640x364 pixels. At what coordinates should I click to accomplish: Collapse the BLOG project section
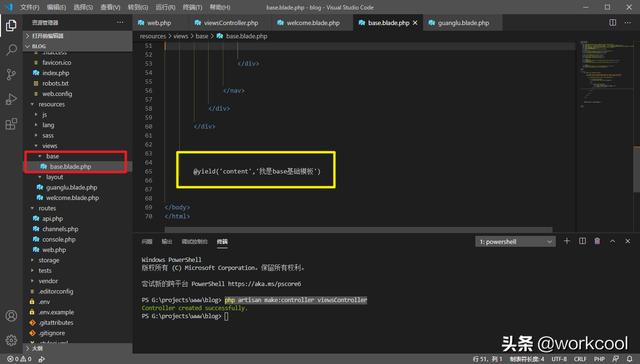point(78,46)
